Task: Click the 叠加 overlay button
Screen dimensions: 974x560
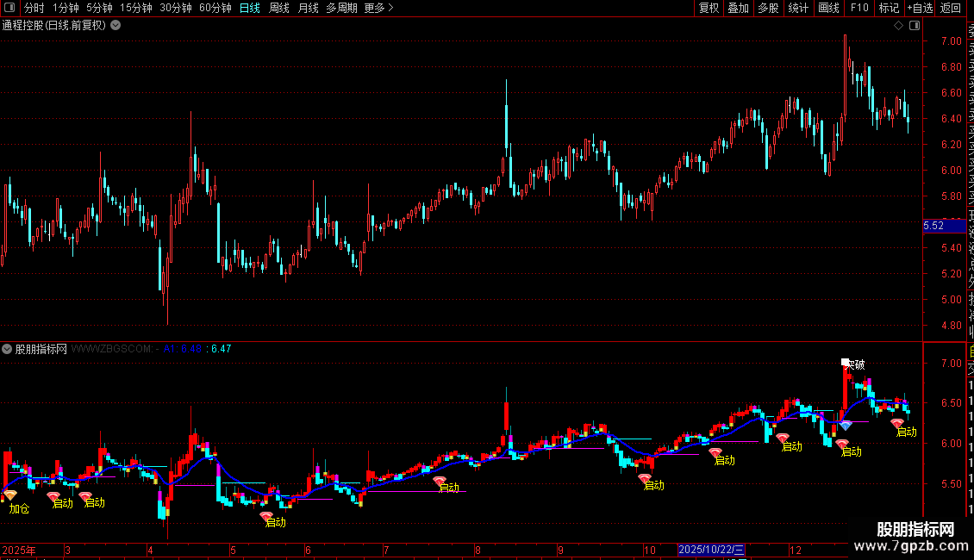Action: point(739,8)
